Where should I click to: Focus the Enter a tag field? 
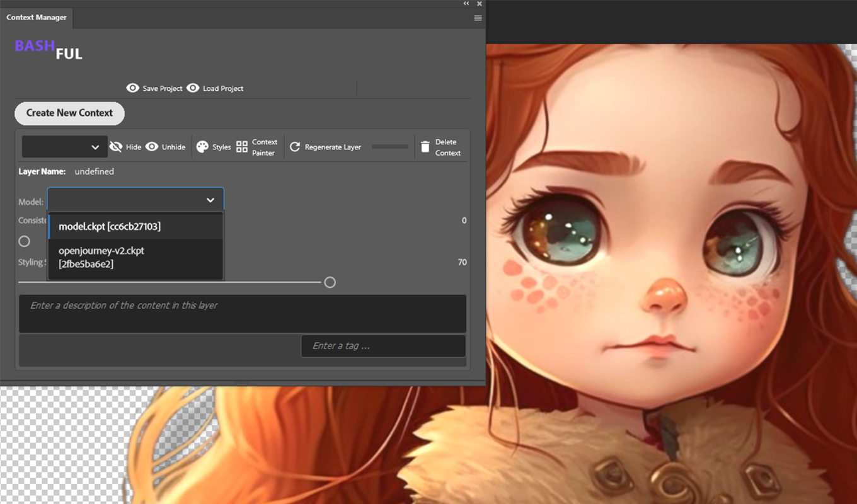pyautogui.click(x=383, y=346)
